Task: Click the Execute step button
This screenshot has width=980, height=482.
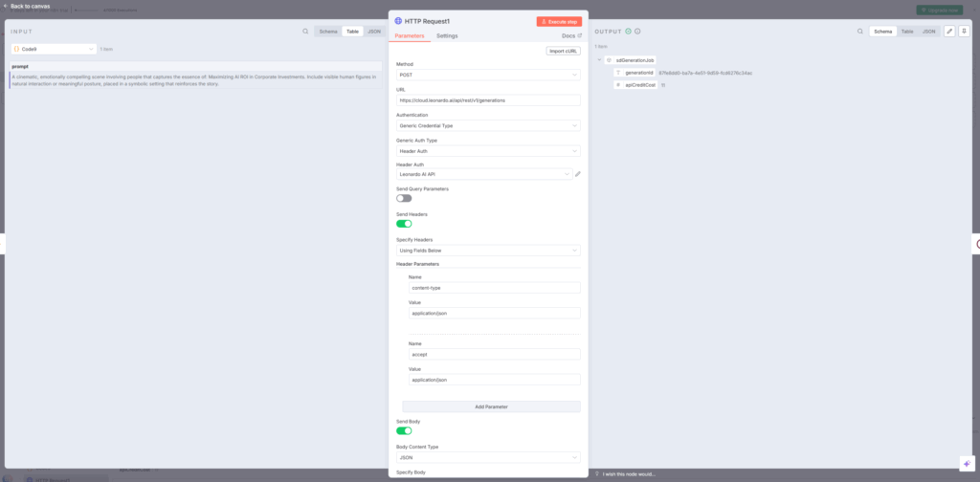Action: pyautogui.click(x=559, y=21)
